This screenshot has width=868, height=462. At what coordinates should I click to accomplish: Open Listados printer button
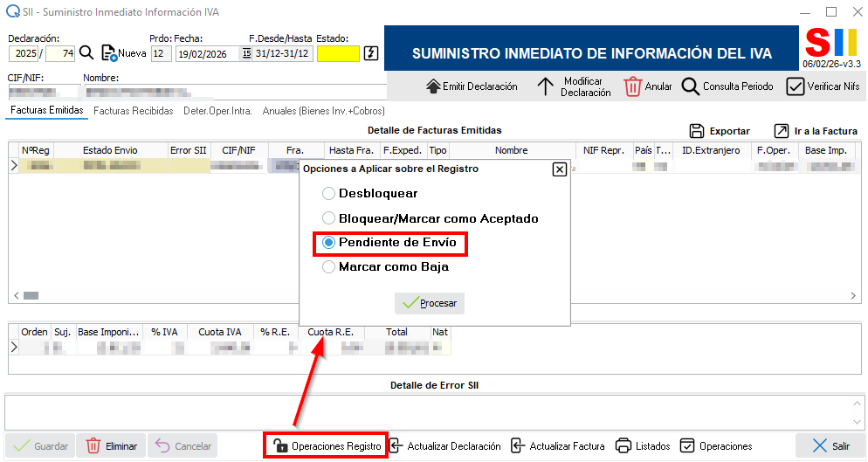click(643, 446)
